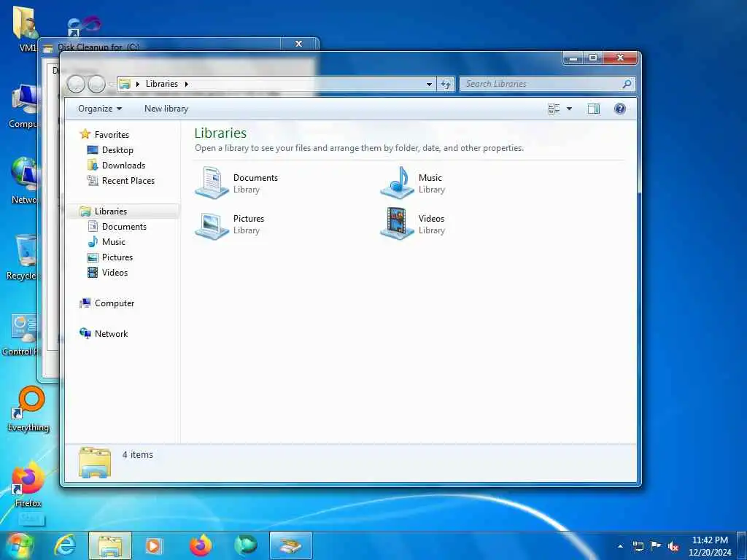Expand the view options dropdown arrow
Image resolution: width=747 pixels, height=560 pixels.
pos(569,109)
